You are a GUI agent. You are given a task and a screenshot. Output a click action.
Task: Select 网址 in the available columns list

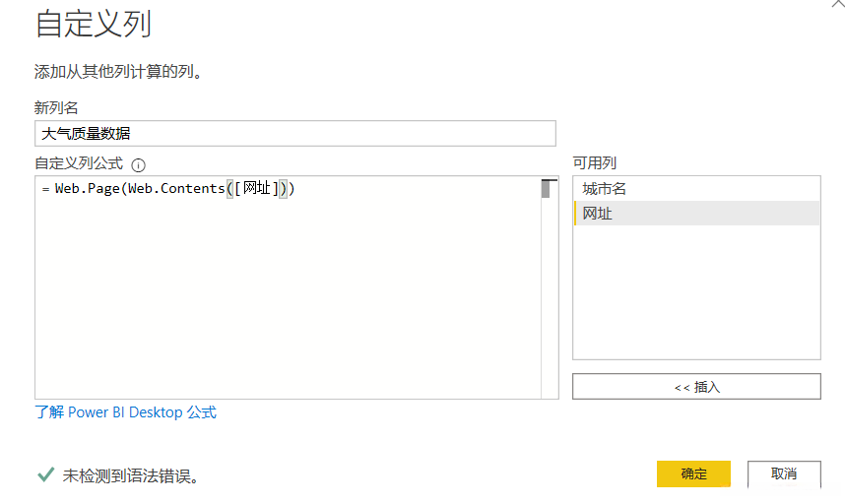598,213
